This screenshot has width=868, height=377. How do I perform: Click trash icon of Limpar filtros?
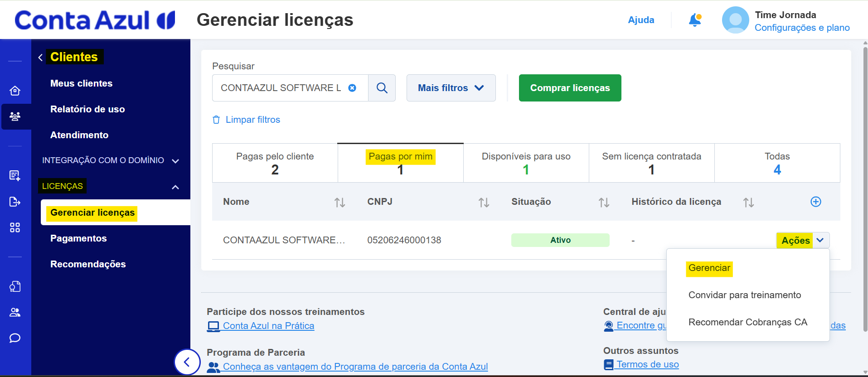216,120
